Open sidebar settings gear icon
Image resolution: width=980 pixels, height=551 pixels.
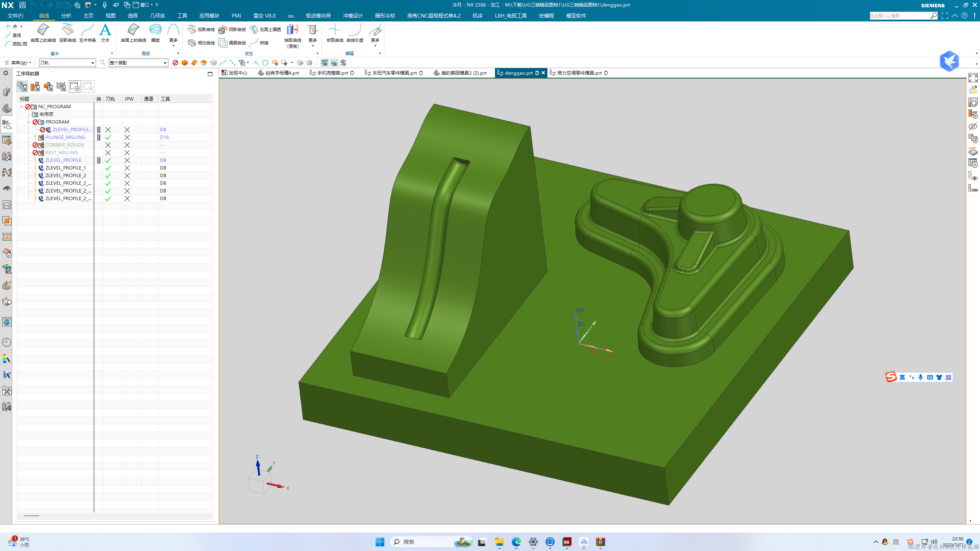(6, 73)
